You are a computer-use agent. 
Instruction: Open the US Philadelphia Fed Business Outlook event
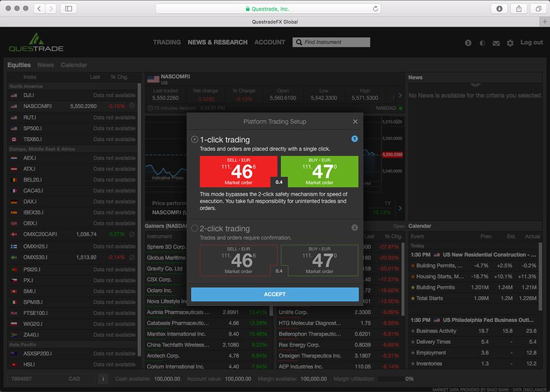coord(473,320)
